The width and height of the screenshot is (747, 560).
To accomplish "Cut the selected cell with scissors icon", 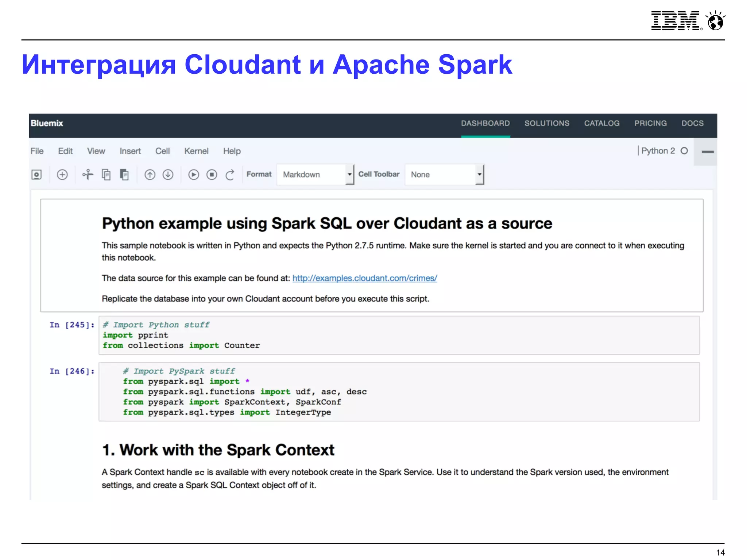I will 88,175.
